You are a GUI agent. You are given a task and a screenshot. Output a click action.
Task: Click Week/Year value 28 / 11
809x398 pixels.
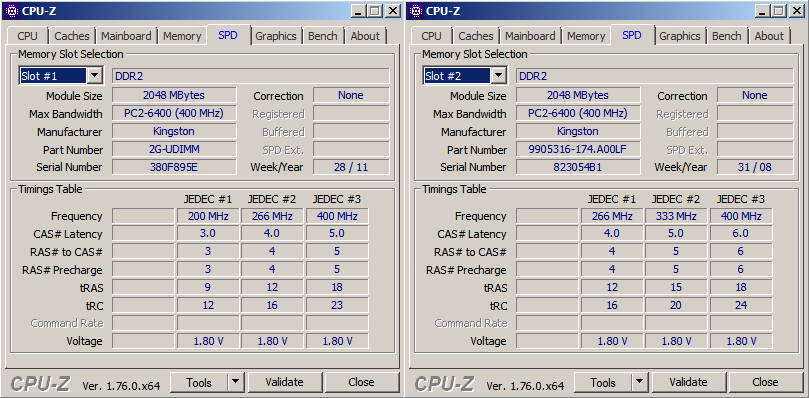[x=351, y=167]
